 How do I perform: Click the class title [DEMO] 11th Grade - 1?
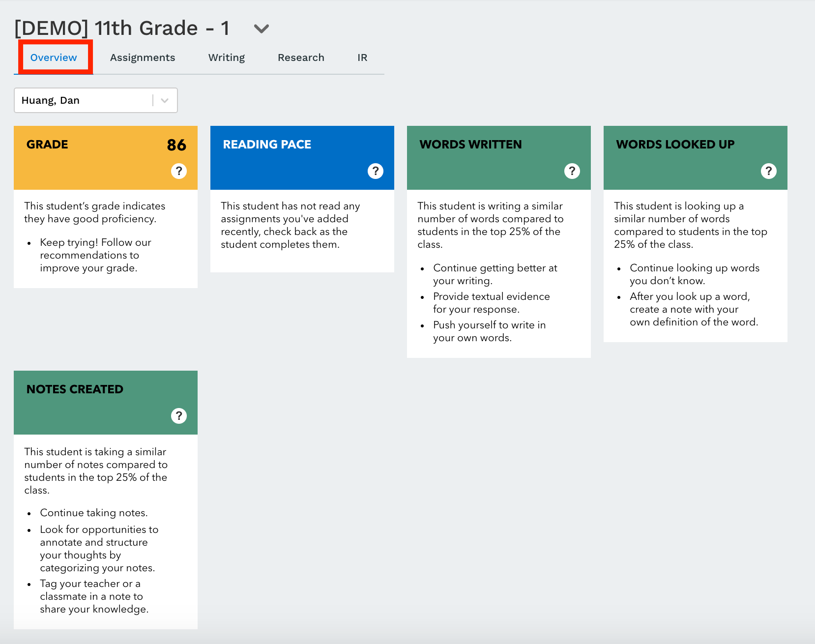(x=122, y=29)
